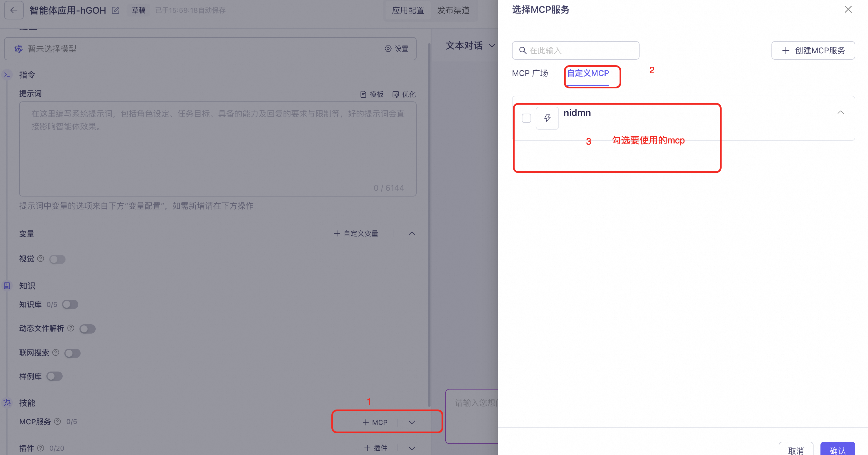Toggle the 知识库 switch
The image size is (868, 455).
70,305
